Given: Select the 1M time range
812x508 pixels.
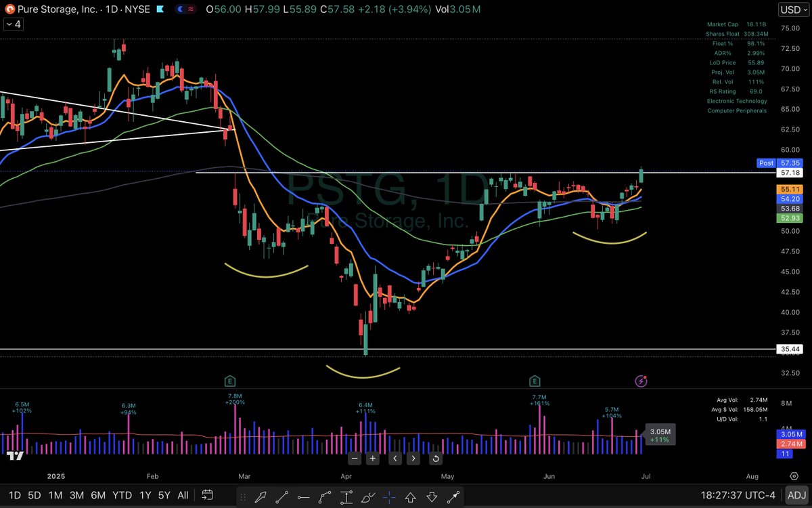Looking at the screenshot, I should click(55, 495).
